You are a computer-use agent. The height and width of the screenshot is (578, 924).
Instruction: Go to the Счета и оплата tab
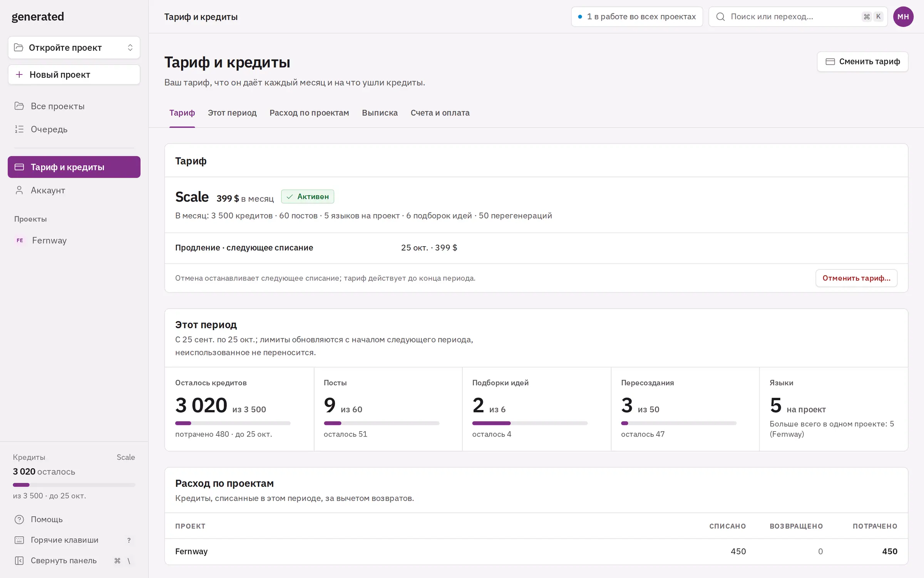tap(440, 113)
